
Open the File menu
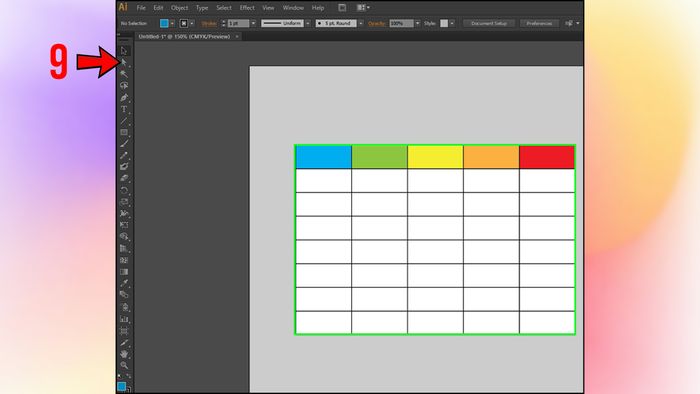pos(141,8)
